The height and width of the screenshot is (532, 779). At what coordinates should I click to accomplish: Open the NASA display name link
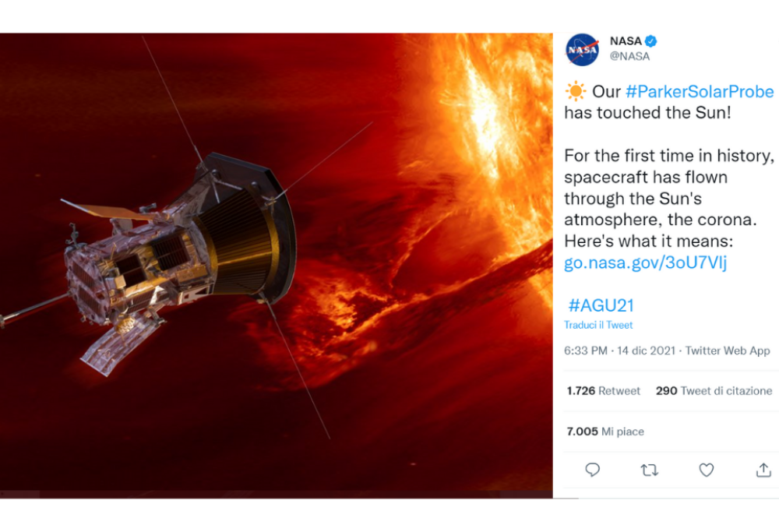click(x=626, y=41)
